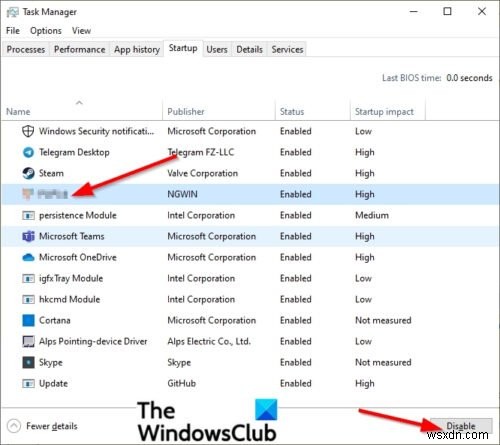Viewport: 500px width, 445px height.
Task: Click the Microsoft Teams icon
Action: pyautogui.click(x=28, y=236)
